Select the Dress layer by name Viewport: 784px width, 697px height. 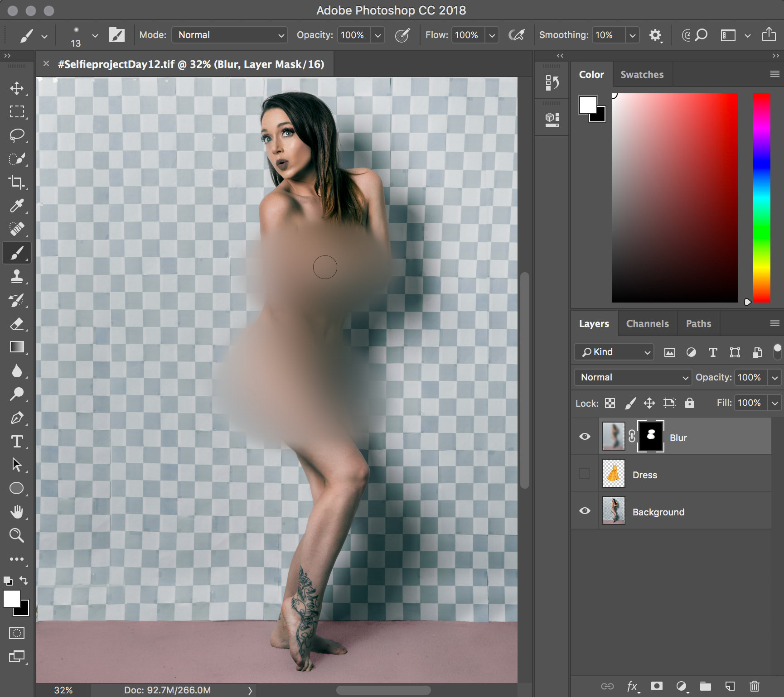tap(644, 475)
